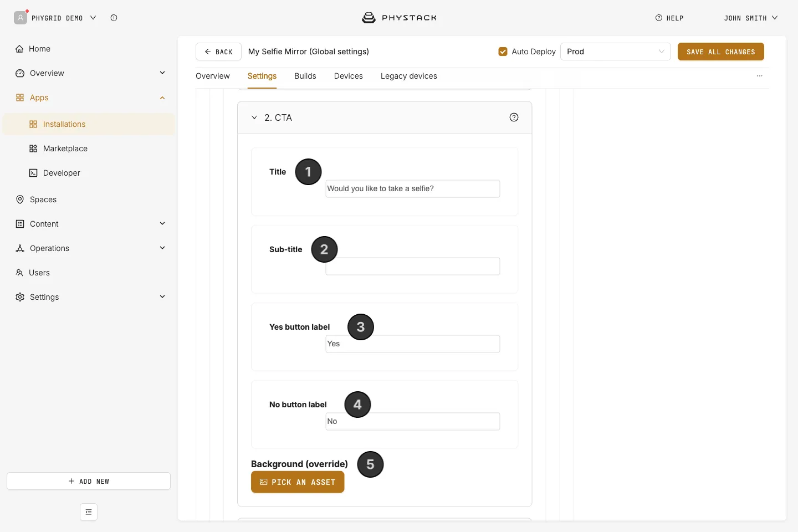Click the Help question mark icon
This screenshot has width=798, height=532.
click(659, 18)
